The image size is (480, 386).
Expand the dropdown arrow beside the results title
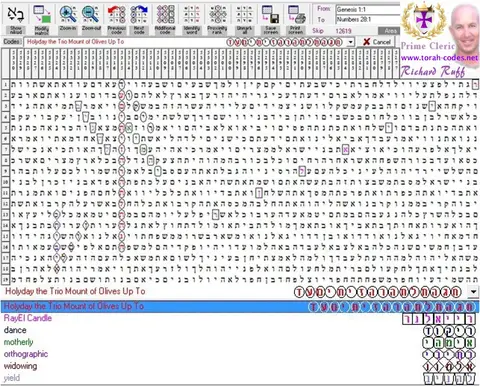click(474, 292)
